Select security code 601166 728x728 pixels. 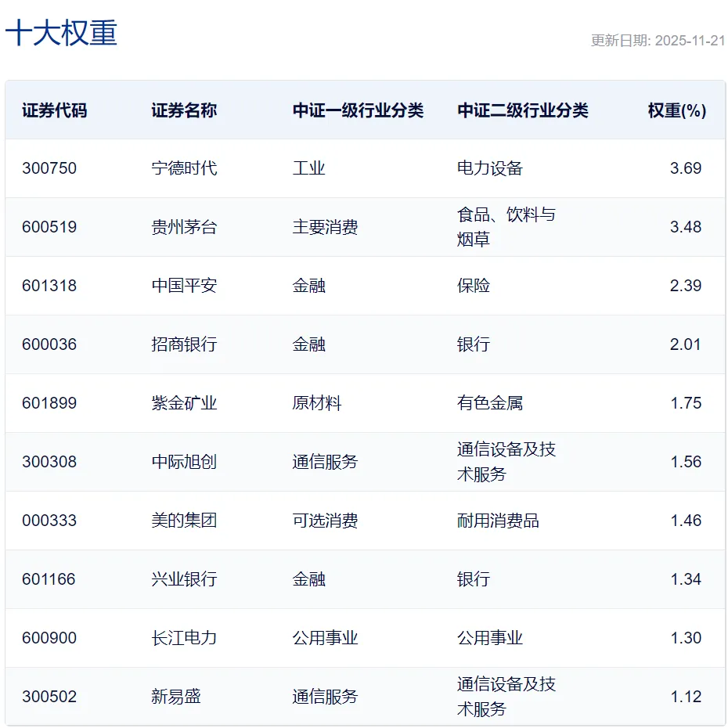(x=49, y=579)
